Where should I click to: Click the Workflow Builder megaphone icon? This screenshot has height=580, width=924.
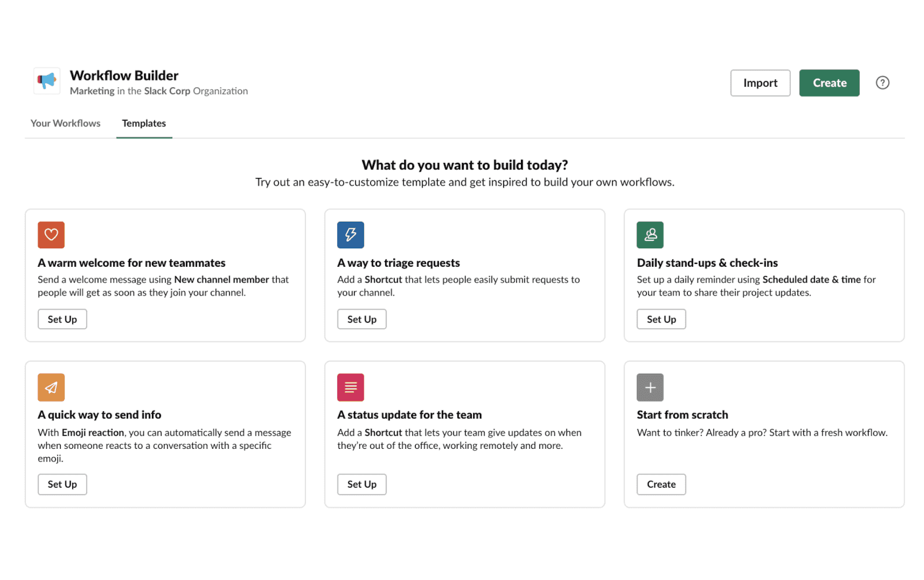[47, 81]
